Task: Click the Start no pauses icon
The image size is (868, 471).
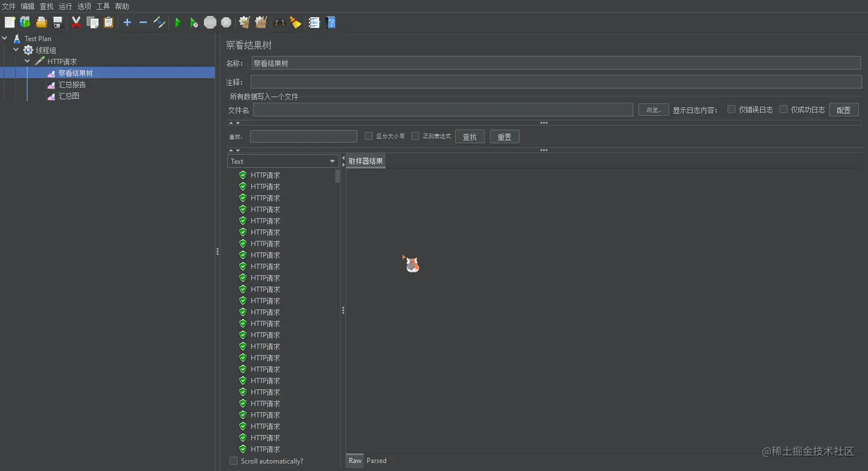Action: tap(194, 22)
